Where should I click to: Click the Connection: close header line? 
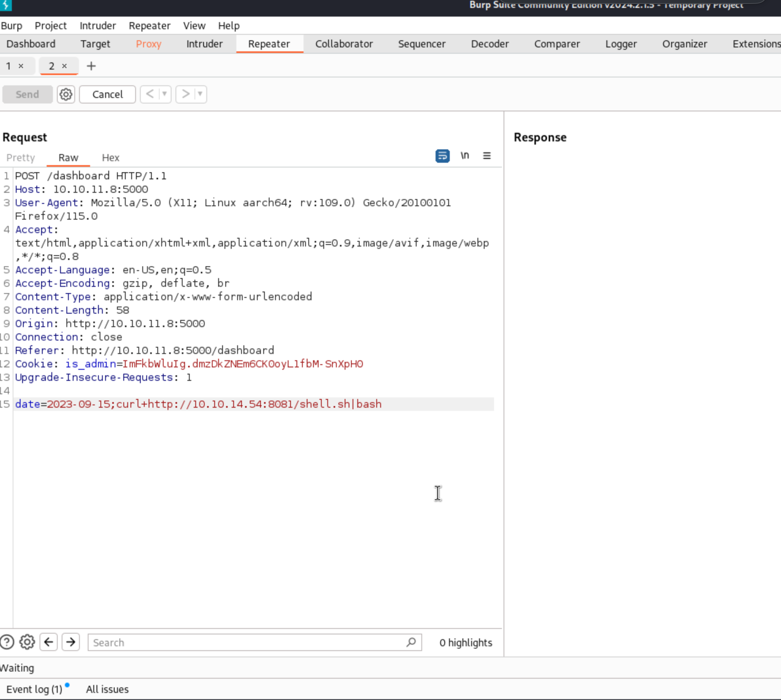pos(68,337)
